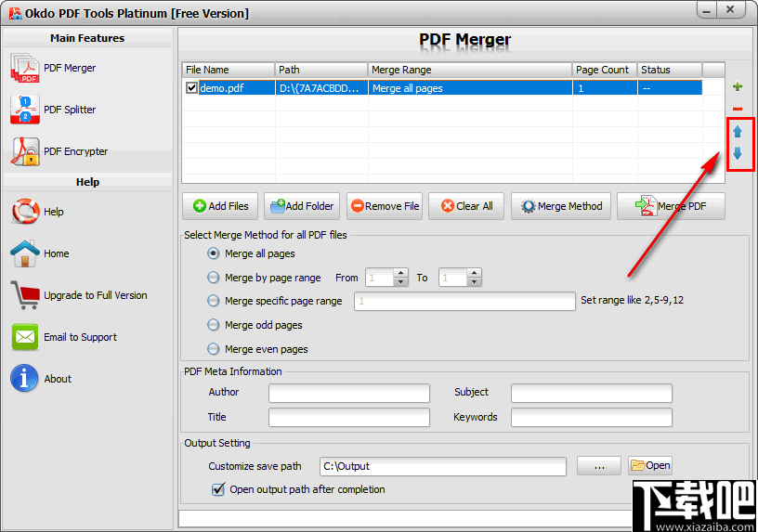Click the Help lifebuoy icon

pos(25,212)
